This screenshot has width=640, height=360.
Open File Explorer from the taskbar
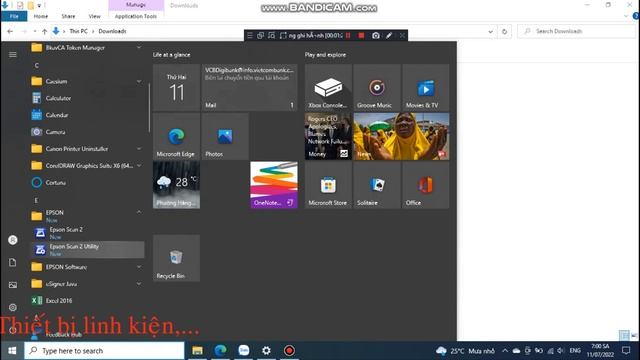point(198,351)
